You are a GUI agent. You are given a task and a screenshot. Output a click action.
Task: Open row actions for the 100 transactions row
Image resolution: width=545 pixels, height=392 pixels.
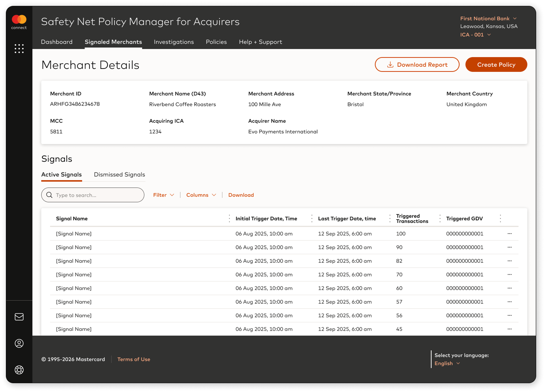click(x=510, y=234)
